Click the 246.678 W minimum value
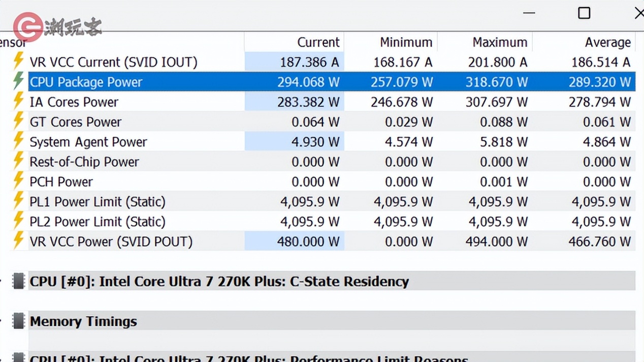This screenshot has width=644, height=362. tap(402, 102)
